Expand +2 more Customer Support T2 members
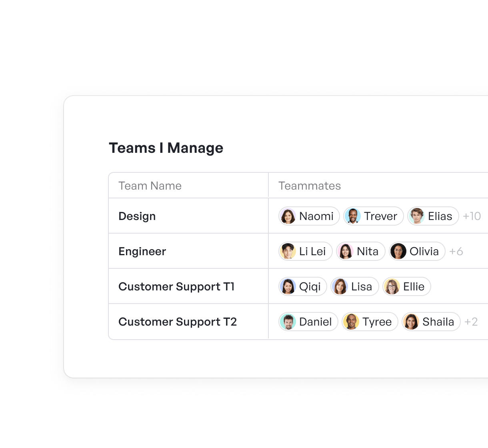 (471, 322)
